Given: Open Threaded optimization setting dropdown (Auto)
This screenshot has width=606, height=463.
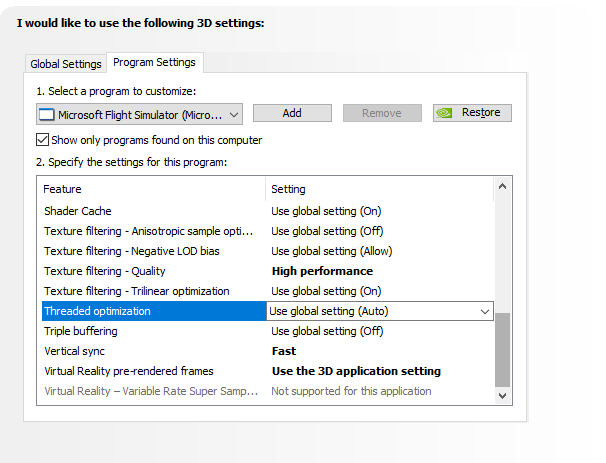Looking at the screenshot, I should (x=380, y=311).
